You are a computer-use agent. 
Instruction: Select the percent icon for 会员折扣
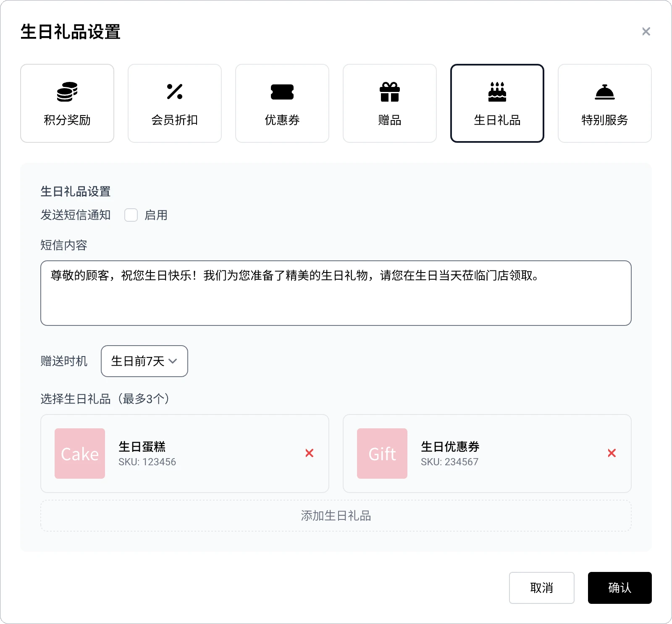(175, 92)
